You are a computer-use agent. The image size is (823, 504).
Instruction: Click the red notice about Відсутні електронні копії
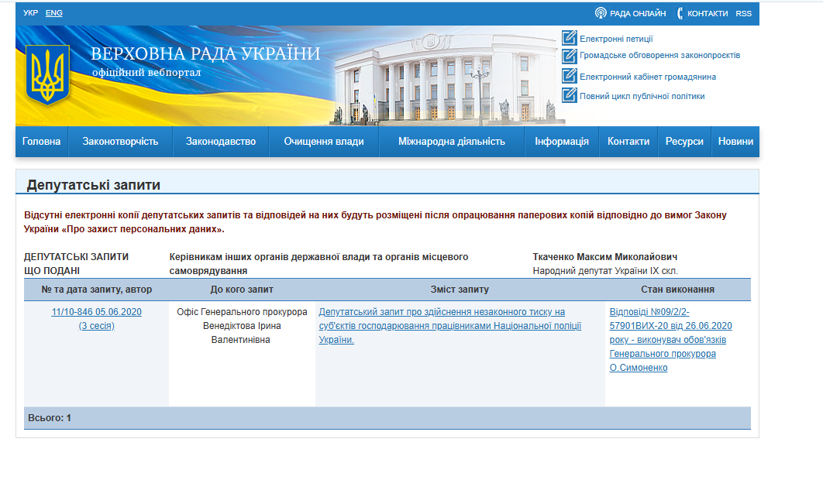pos(375,222)
